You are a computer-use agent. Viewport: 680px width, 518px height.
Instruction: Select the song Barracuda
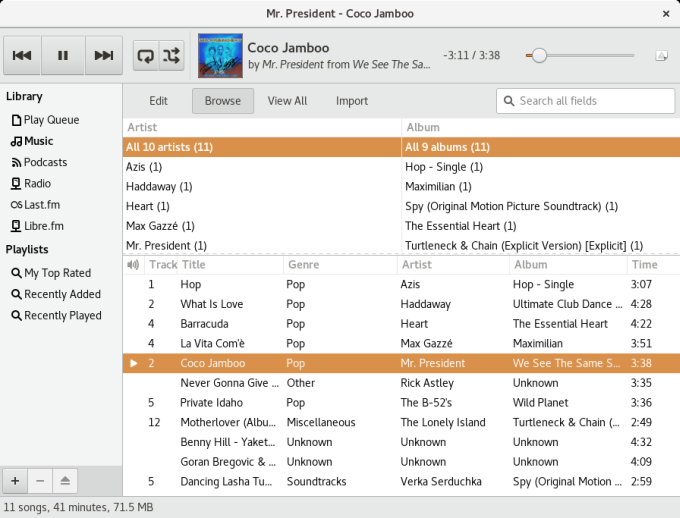pyautogui.click(x=402, y=324)
